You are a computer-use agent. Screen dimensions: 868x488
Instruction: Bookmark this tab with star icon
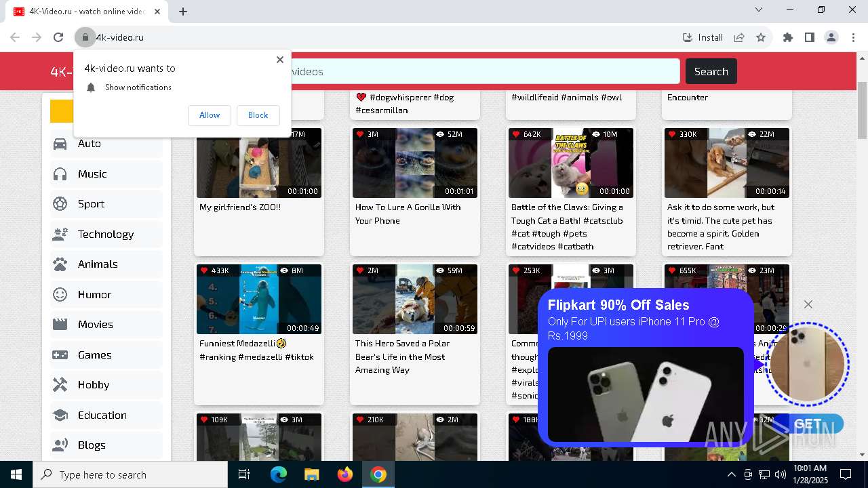point(761,37)
